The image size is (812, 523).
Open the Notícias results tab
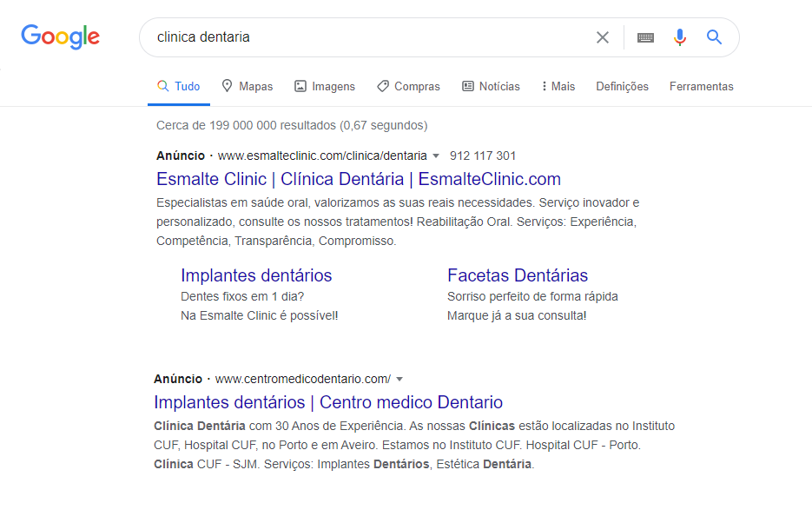pyautogui.click(x=491, y=86)
